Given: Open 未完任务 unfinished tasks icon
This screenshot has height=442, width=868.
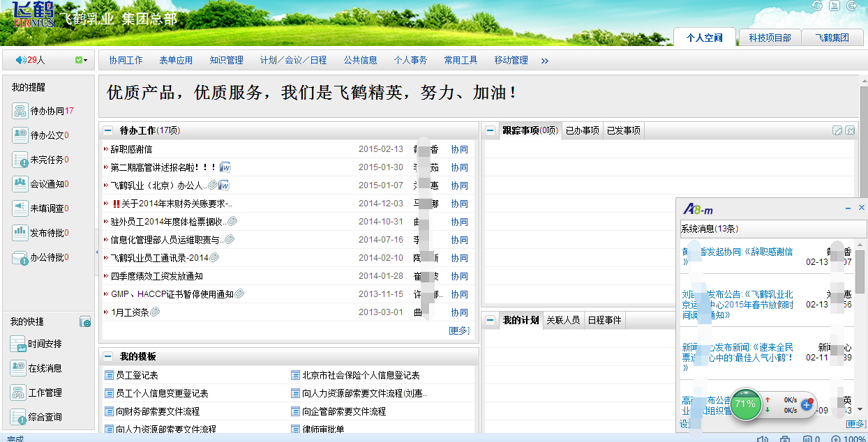Looking at the screenshot, I should [x=20, y=160].
